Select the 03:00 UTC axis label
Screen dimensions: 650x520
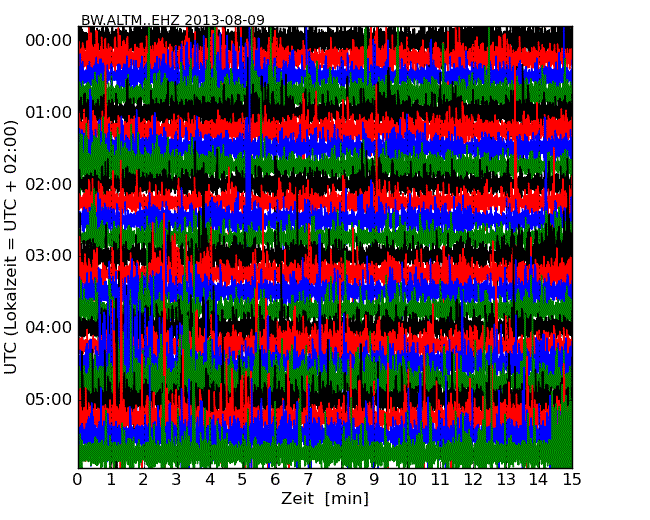pyautogui.click(x=49, y=255)
